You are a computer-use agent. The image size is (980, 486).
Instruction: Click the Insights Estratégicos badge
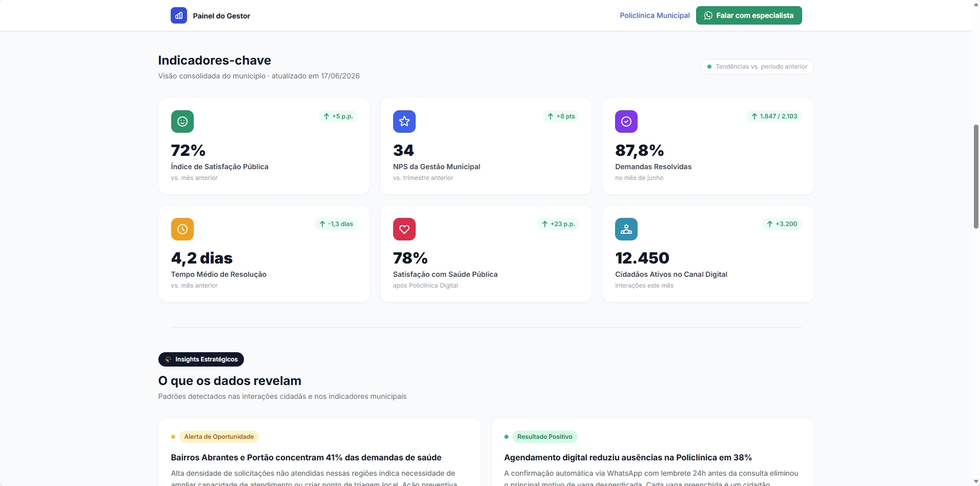tap(201, 359)
